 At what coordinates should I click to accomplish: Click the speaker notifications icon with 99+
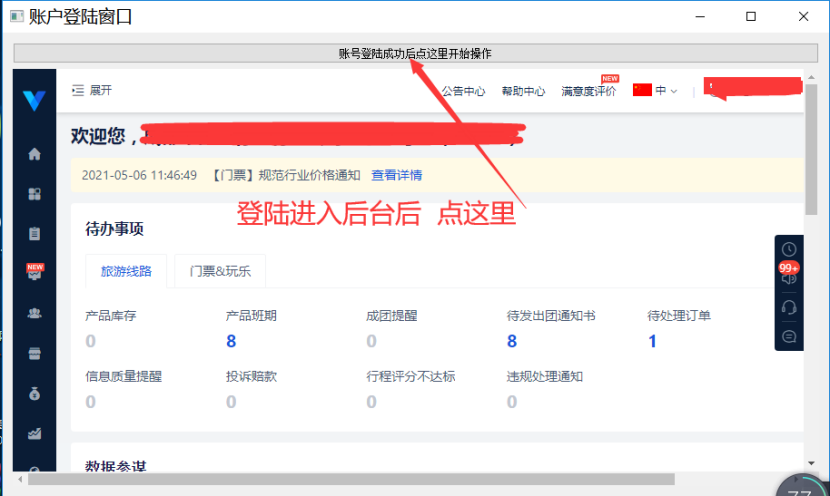789,277
